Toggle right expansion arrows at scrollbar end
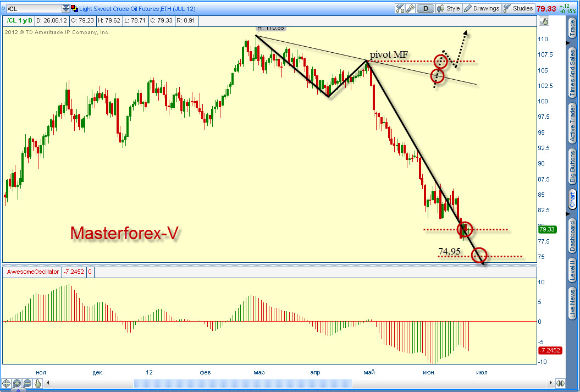Screen dimensions: 580x392 point(560,384)
